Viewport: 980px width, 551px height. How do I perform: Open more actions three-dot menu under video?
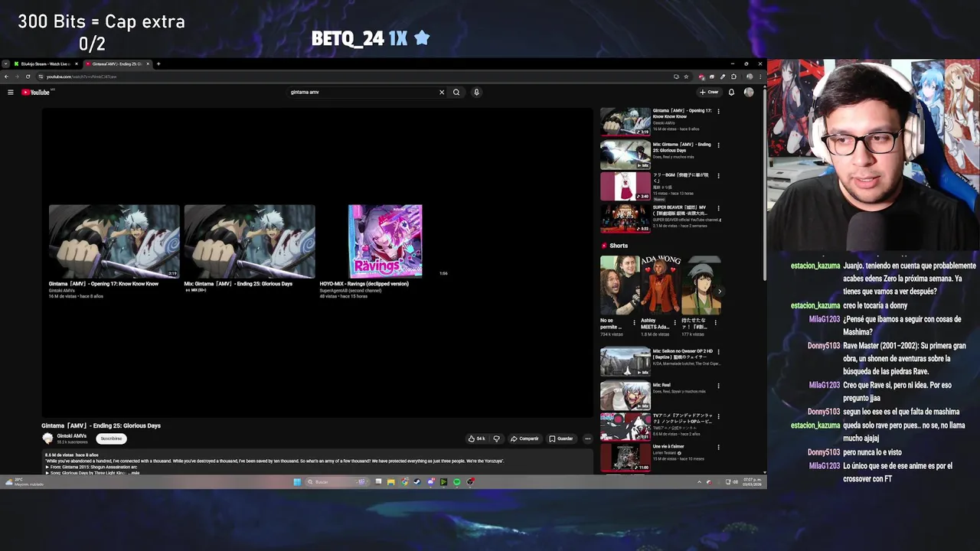pos(587,439)
